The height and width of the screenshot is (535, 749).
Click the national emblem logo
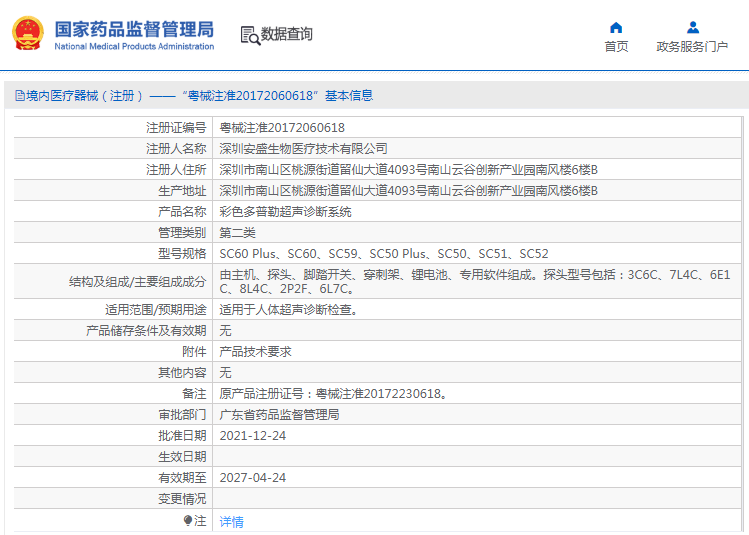[28, 33]
